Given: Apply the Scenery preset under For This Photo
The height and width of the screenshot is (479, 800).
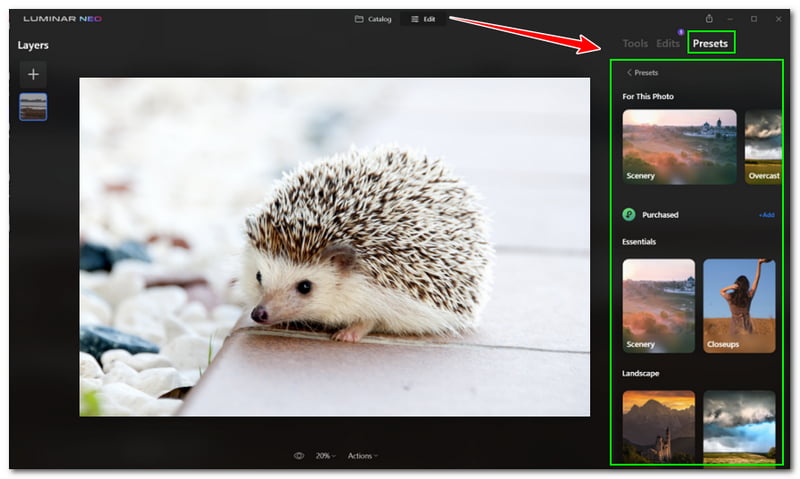Looking at the screenshot, I should tap(679, 146).
